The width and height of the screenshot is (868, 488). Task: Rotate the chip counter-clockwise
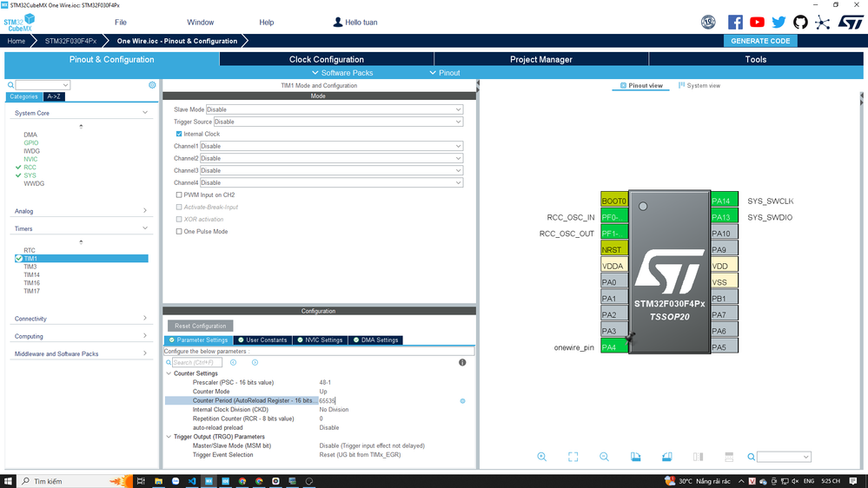coord(666,457)
